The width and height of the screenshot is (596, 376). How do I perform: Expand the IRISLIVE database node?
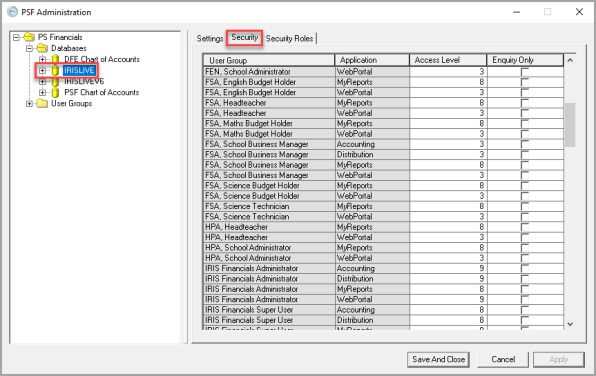coord(42,70)
